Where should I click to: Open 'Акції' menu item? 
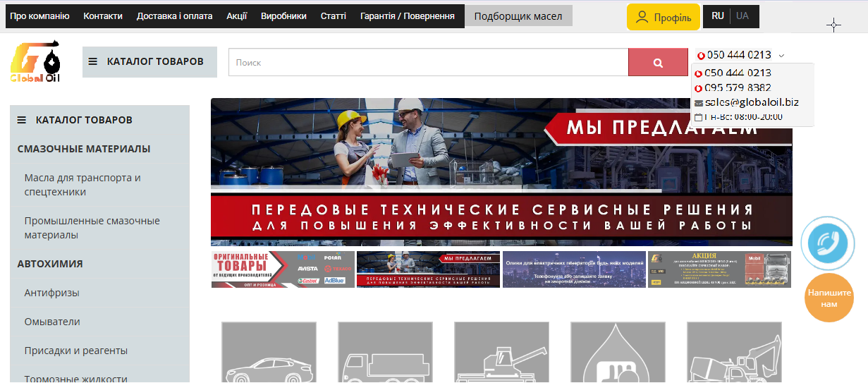pyautogui.click(x=237, y=16)
